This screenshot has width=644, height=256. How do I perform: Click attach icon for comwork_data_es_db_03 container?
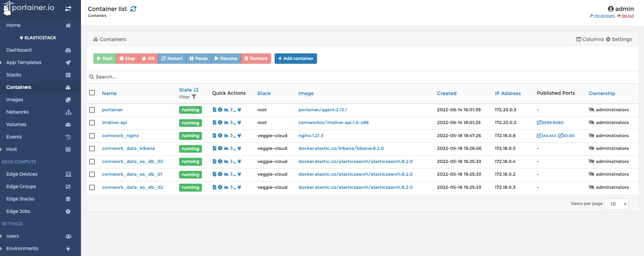point(239,162)
